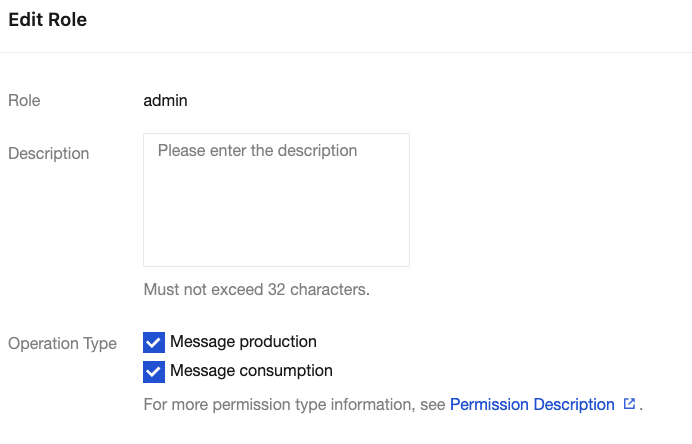692x444 pixels.
Task: Click the 'Must not exceed 32 characters' hint
Action: [256, 290]
